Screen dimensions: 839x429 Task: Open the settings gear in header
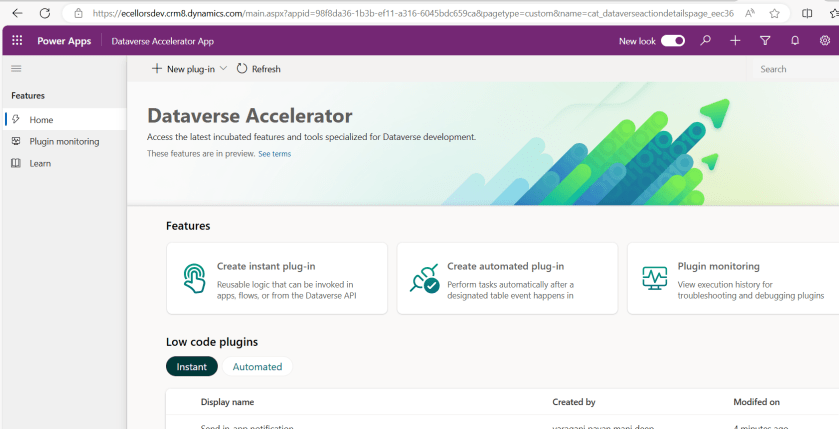[824, 41]
